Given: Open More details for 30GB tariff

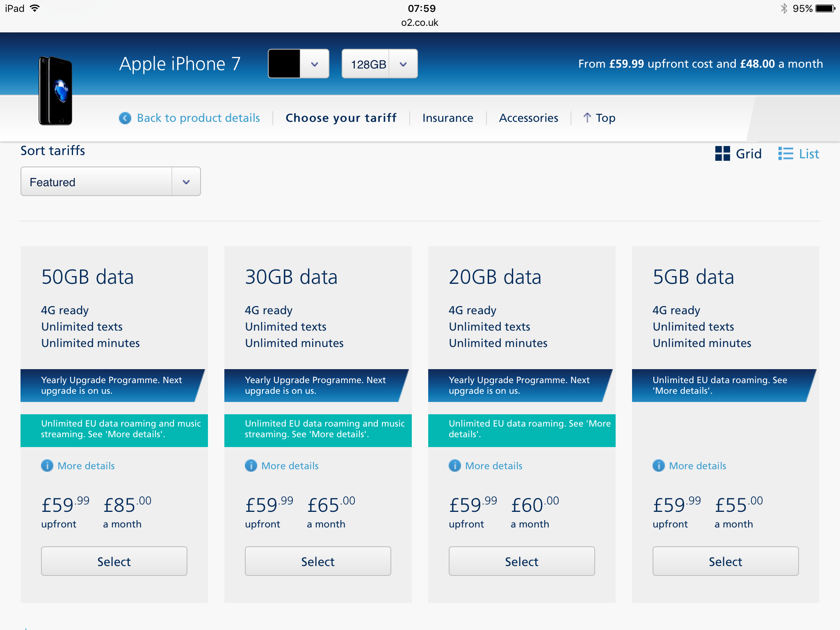Looking at the screenshot, I should [x=282, y=466].
